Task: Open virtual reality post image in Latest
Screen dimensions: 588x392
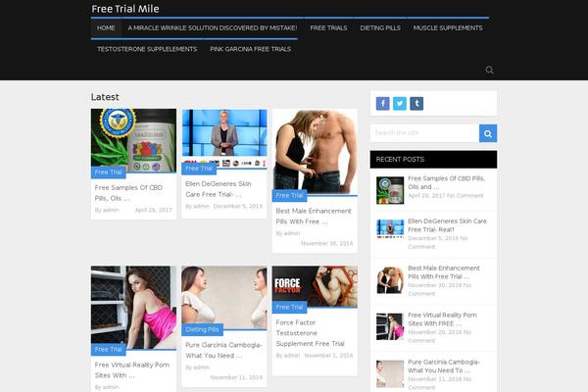Action: (133, 308)
